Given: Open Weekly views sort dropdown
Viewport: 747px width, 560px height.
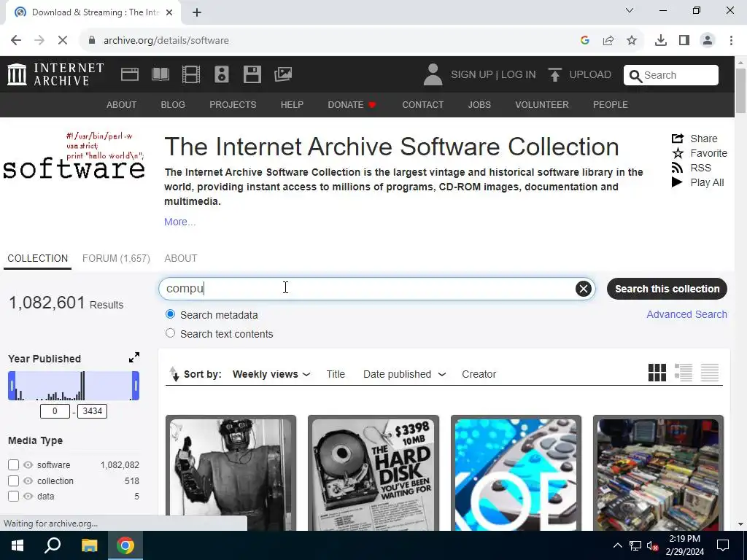Looking at the screenshot, I should pos(271,374).
